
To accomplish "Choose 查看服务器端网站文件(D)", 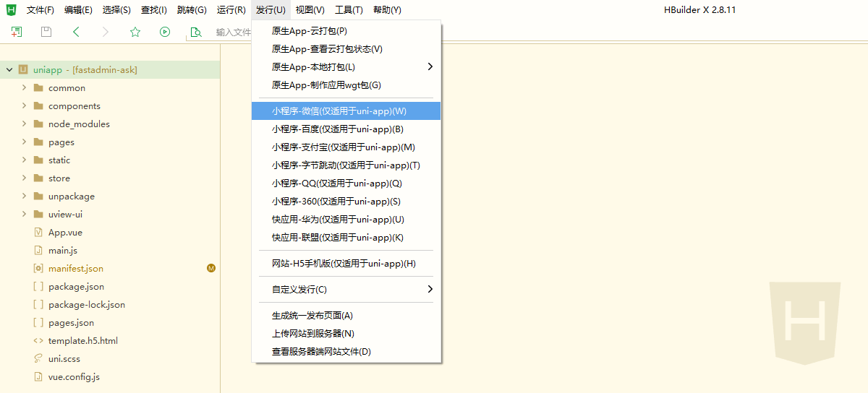I will click(346, 352).
